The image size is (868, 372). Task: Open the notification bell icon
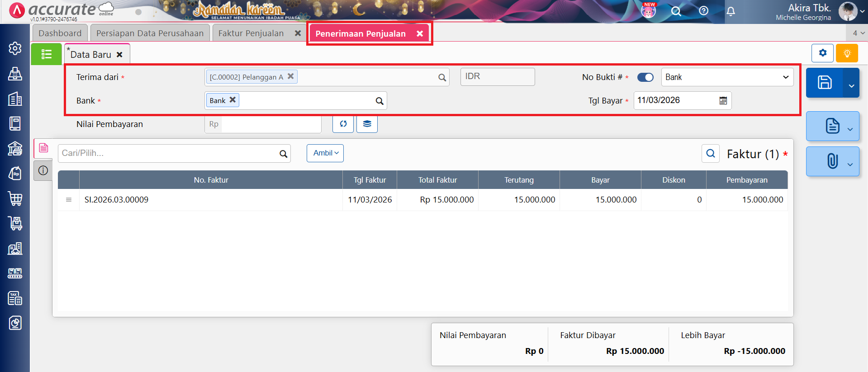(x=730, y=11)
